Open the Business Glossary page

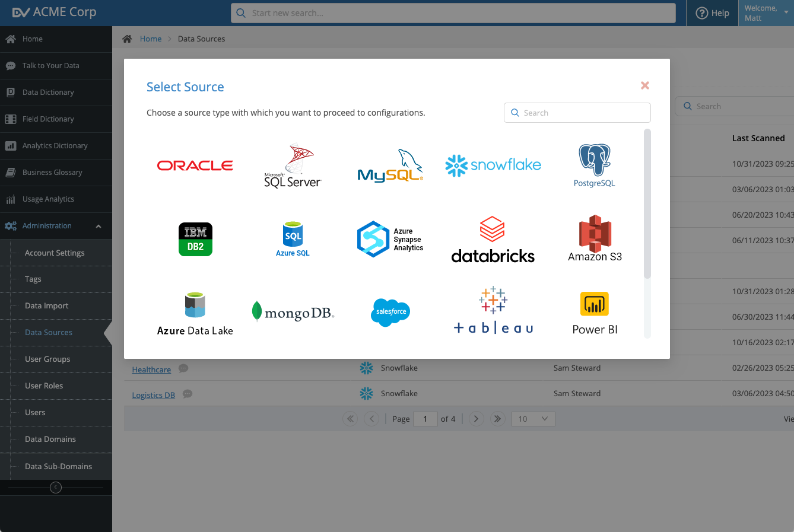(56, 173)
